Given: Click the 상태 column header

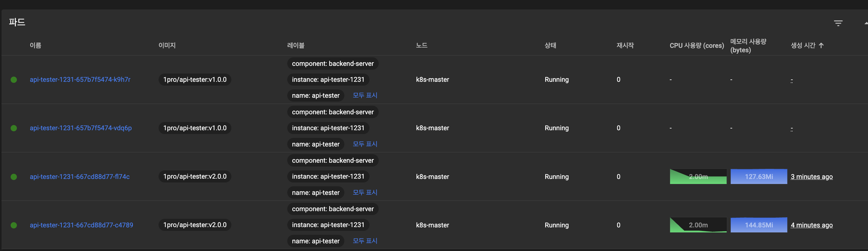Looking at the screenshot, I should click(550, 45).
